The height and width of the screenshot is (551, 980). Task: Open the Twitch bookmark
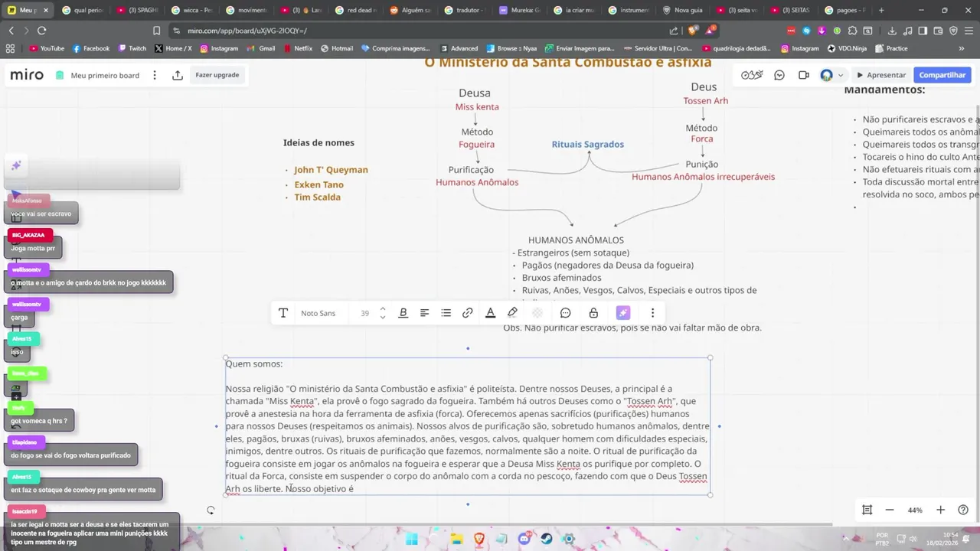coord(132,48)
